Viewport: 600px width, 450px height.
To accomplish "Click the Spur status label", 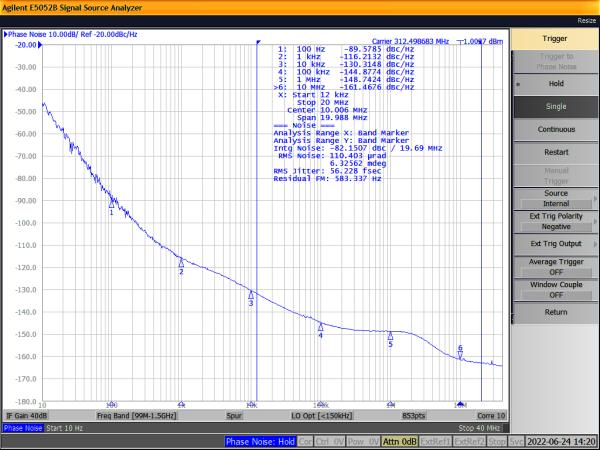I will (x=234, y=416).
